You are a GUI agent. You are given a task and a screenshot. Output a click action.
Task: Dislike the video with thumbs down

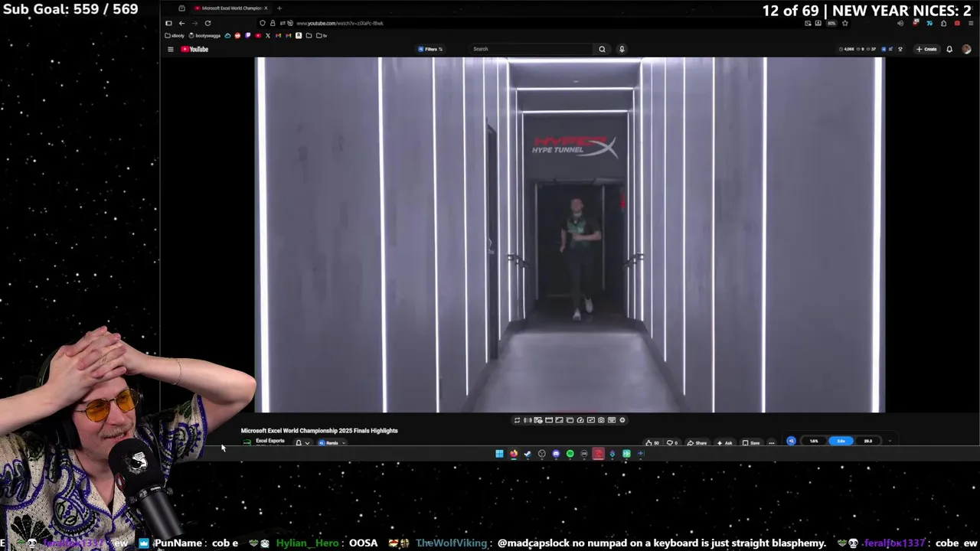673,443
